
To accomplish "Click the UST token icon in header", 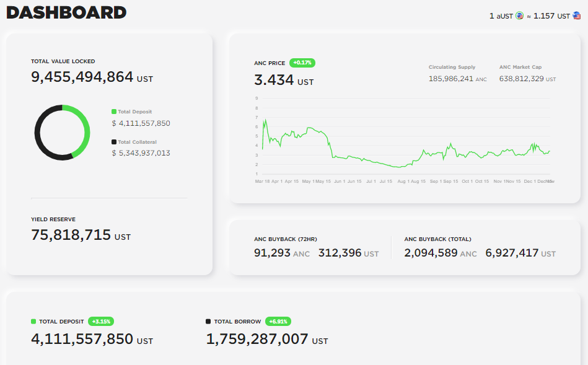I will point(576,16).
